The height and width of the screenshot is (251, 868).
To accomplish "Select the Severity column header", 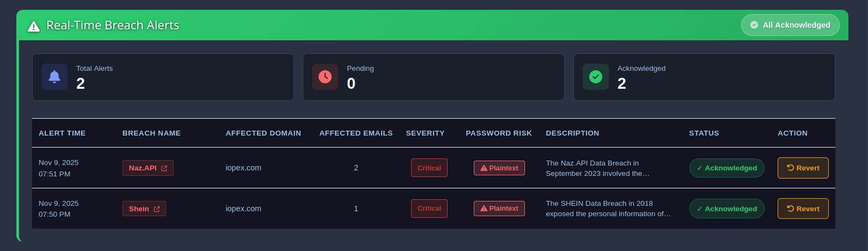I will pyautogui.click(x=425, y=133).
